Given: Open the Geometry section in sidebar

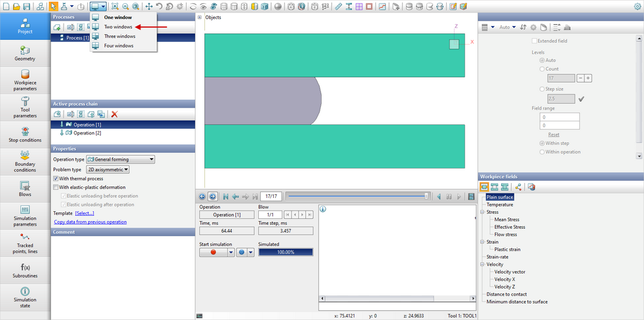Looking at the screenshot, I should 25,54.
